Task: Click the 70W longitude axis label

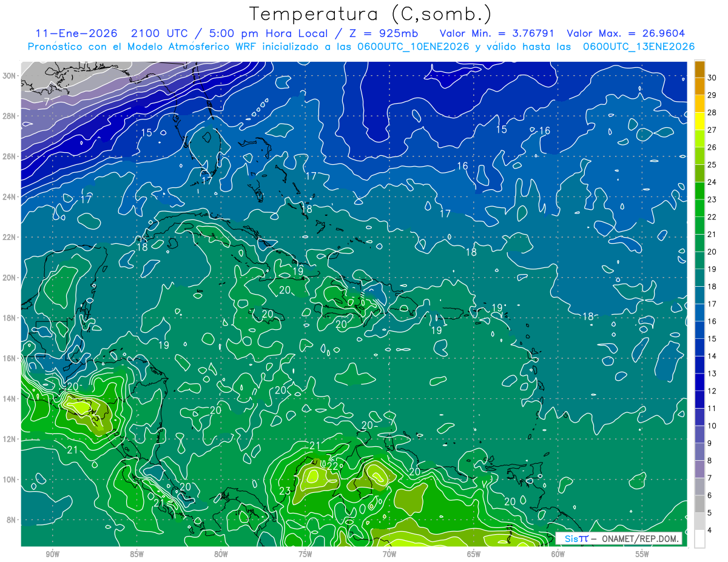Action: [x=389, y=554]
